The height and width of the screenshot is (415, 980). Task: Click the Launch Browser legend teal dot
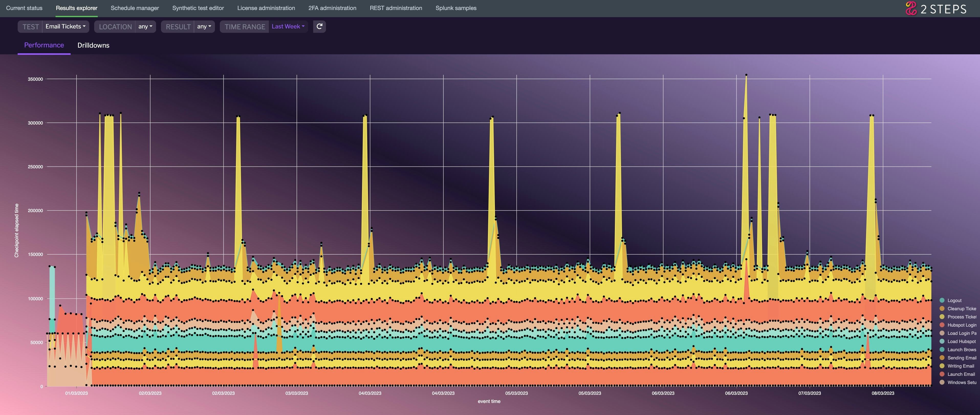coord(942,349)
